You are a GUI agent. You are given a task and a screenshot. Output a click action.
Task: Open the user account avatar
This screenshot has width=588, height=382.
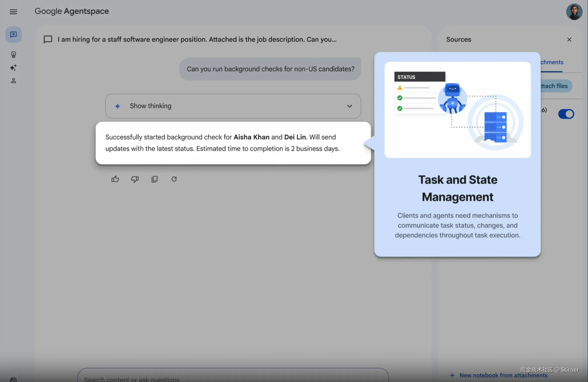pyautogui.click(x=574, y=12)
